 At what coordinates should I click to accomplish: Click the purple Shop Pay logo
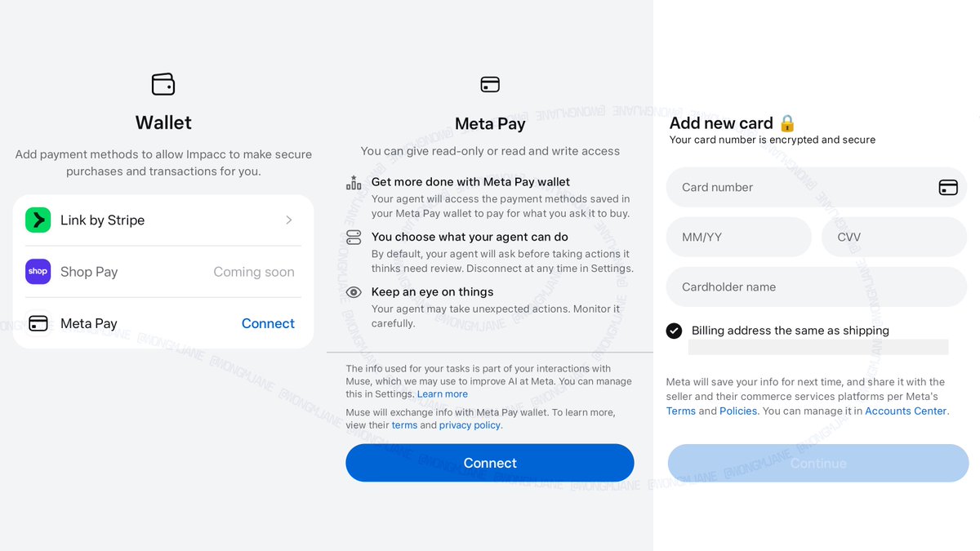(38, 272)
